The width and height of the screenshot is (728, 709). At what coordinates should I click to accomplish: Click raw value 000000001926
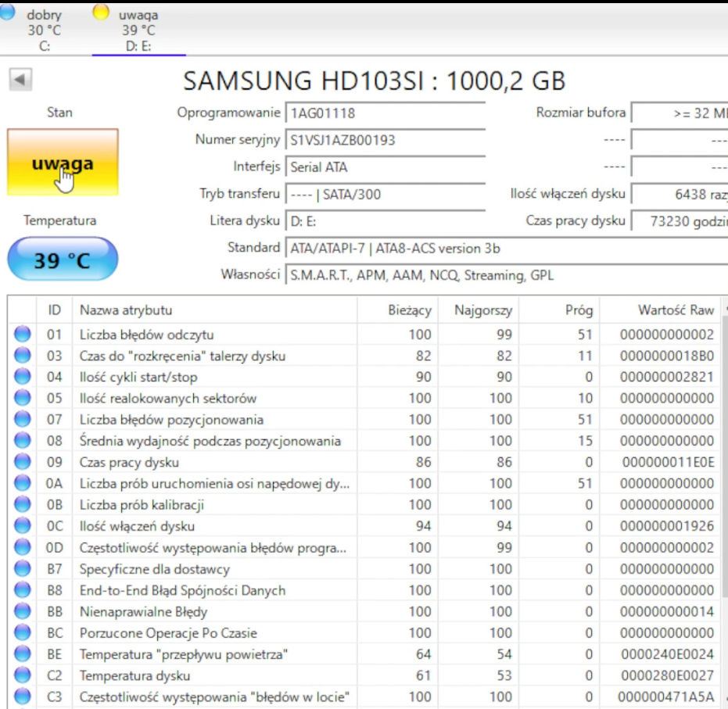click(667, 526)
